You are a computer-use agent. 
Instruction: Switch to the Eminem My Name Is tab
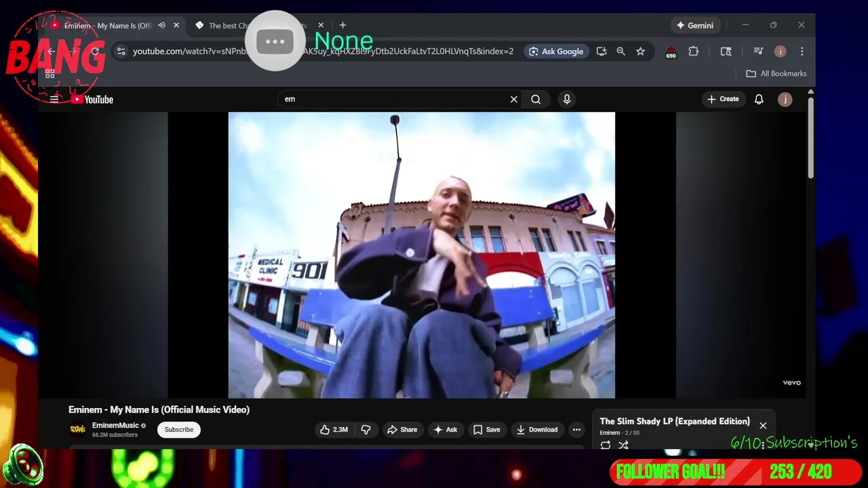point(107,26)
